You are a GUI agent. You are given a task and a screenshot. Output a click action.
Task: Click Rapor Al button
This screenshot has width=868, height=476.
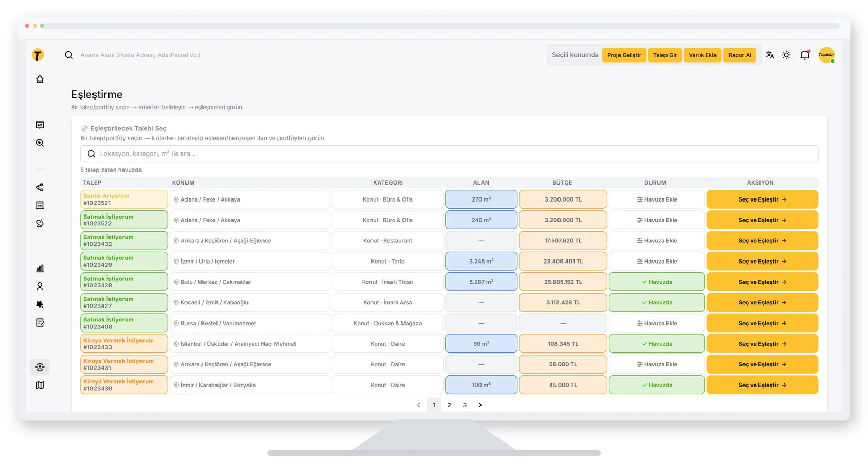[x=740, y=55]
